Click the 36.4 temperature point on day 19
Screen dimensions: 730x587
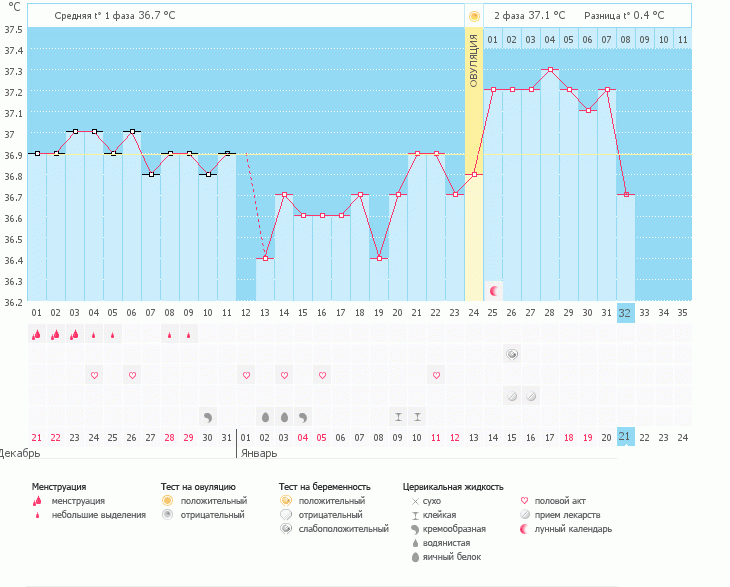coord(379,258)
